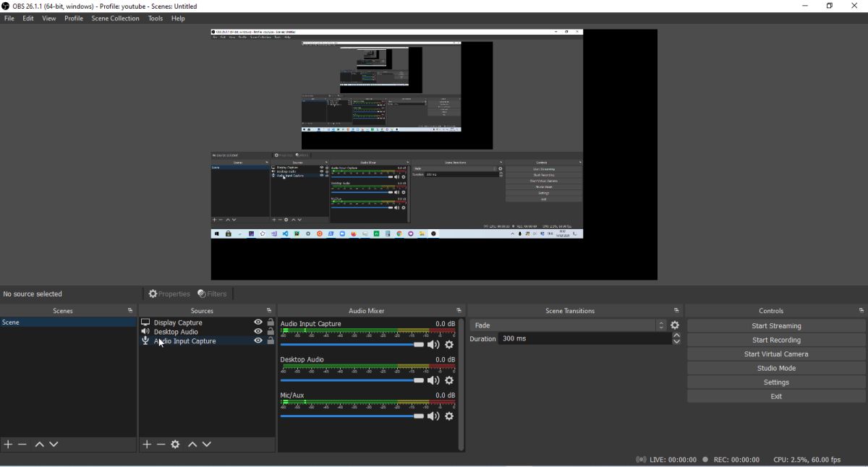Open transition properties gear next to Fade
868x467 pixels.
(675, 325)
